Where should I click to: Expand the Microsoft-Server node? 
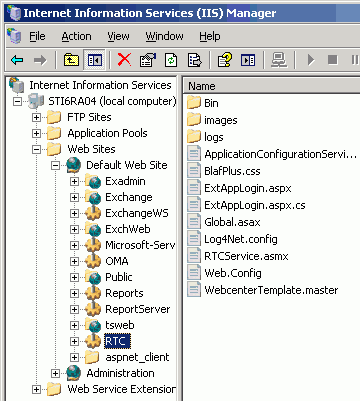click(74, 245)
